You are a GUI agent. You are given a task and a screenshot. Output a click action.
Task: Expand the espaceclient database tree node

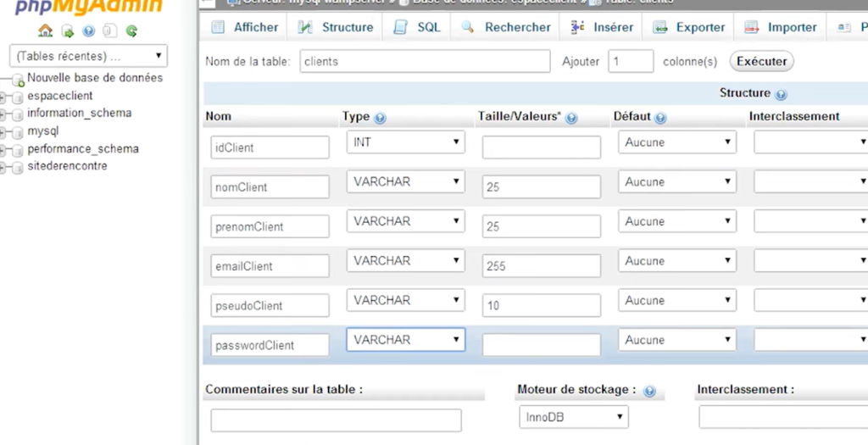(3, 97)
